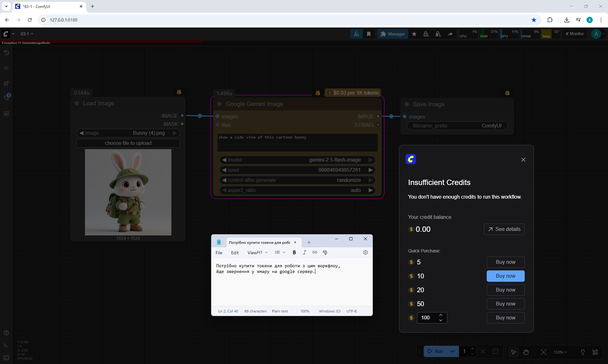608x364 pixels.
Task: Toggle the lightbulb focus mode icon
Action: click(583, 352)
